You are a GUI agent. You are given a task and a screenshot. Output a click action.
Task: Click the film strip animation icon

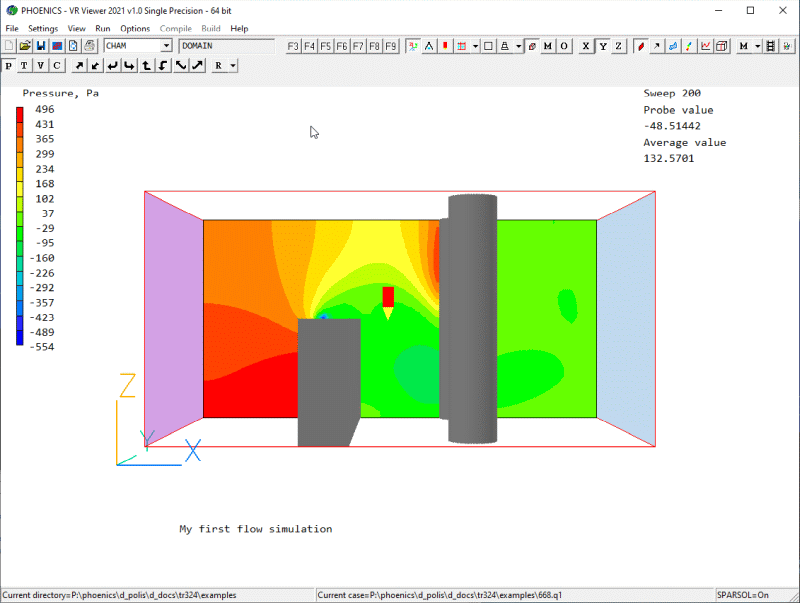pyautogui.click(x=770, y=46)
